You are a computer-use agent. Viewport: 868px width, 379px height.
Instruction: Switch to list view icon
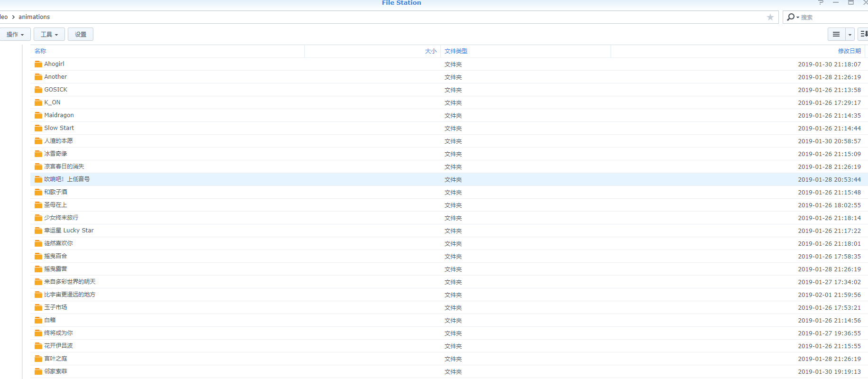pos(836,34)
